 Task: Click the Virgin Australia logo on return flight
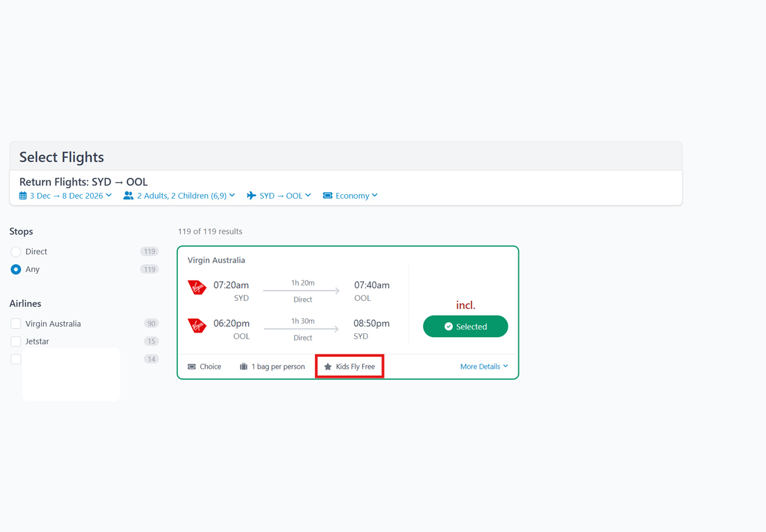[197, 325]
